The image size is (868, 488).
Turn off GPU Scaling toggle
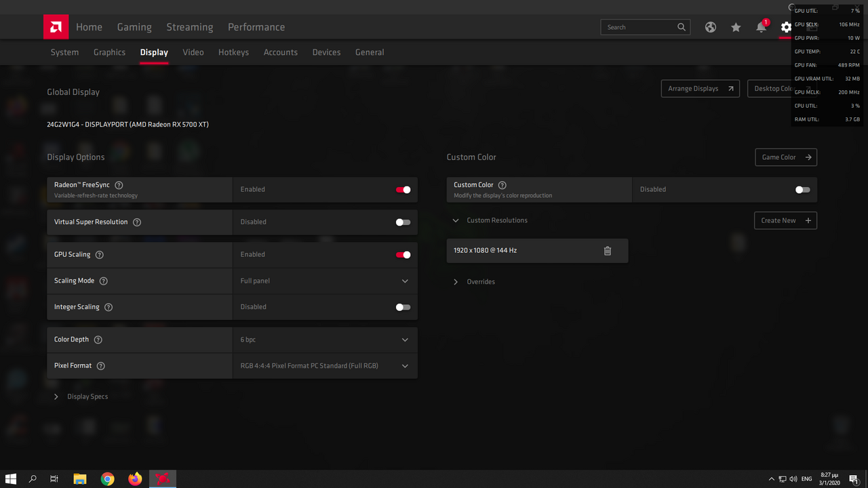403,255
